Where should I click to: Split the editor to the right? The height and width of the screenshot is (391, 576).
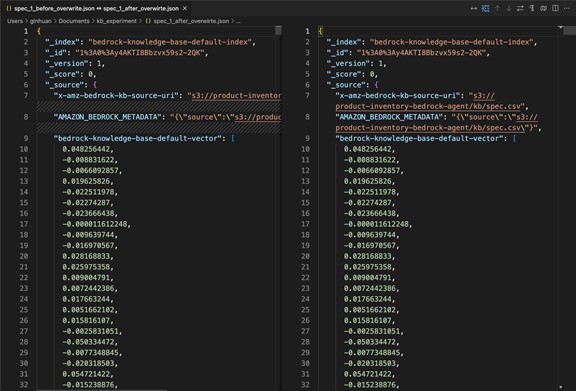tap(555, 8)
